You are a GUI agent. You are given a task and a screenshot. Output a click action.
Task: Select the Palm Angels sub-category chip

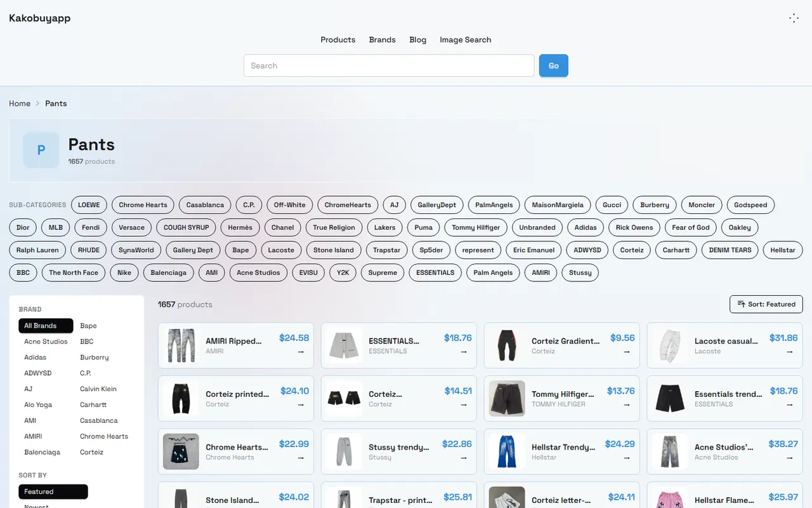click(493, 272)
